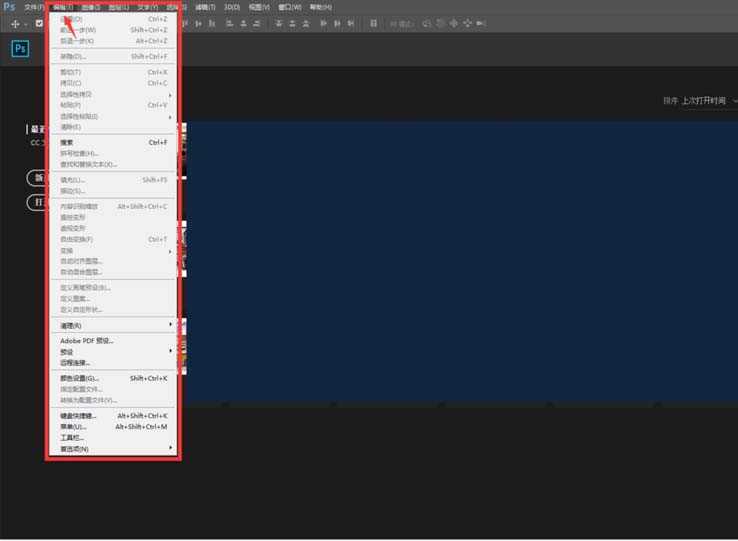Click the 3D rotate icon in options bar
This screenshot has width=738, height=541.
[x=427, y=23]
